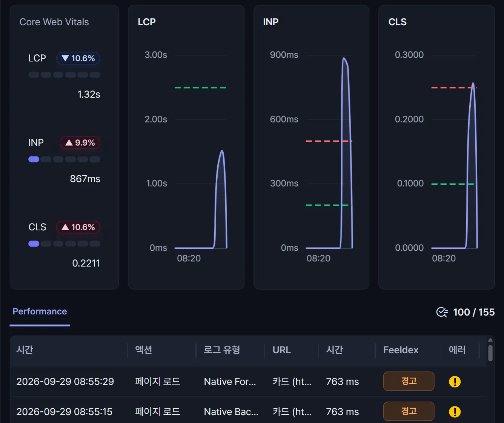Switch to the Performance tab

click(40, 311)
